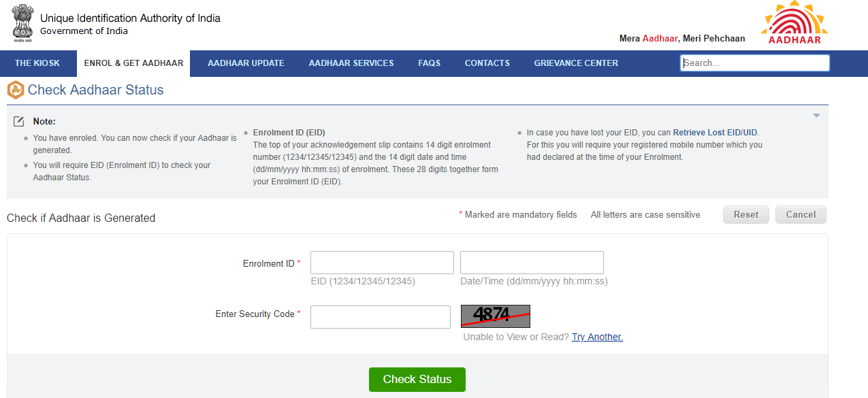
Task: Select the magnifying emblem inside UIDAI header
Action: tap(22, 22)
